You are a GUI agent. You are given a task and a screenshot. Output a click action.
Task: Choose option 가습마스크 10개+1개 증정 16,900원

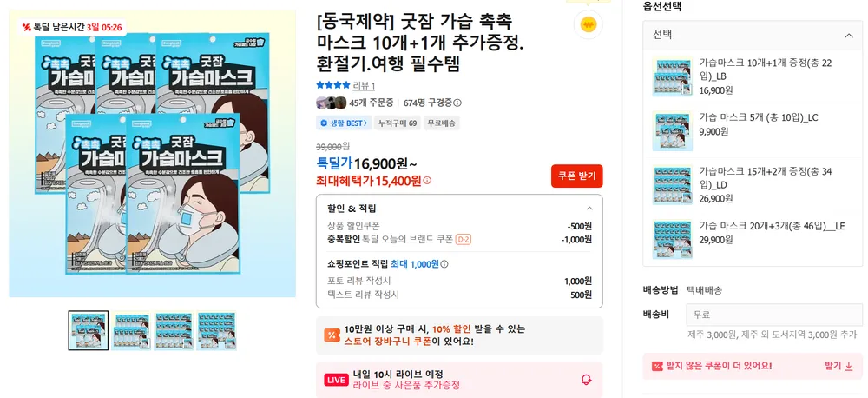753,76
